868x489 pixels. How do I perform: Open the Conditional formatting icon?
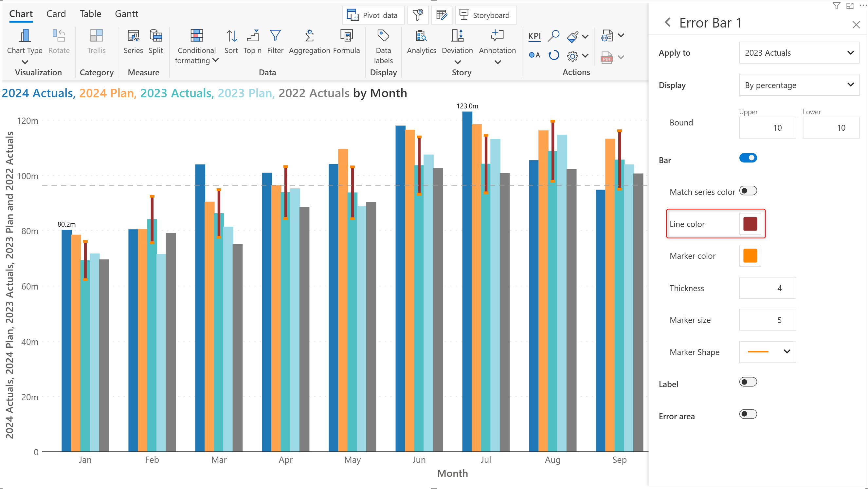(x=197, y=35)
